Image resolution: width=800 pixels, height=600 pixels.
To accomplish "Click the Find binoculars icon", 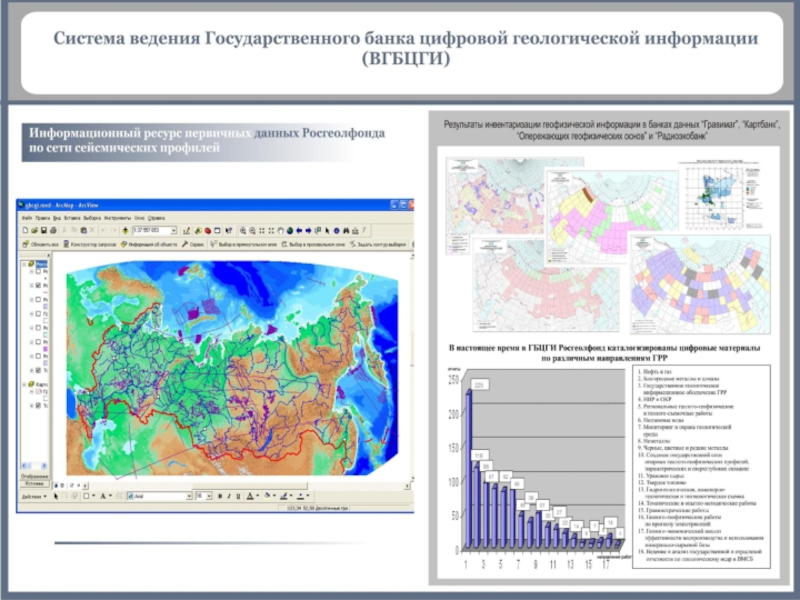I will click(x=346, y=231).
